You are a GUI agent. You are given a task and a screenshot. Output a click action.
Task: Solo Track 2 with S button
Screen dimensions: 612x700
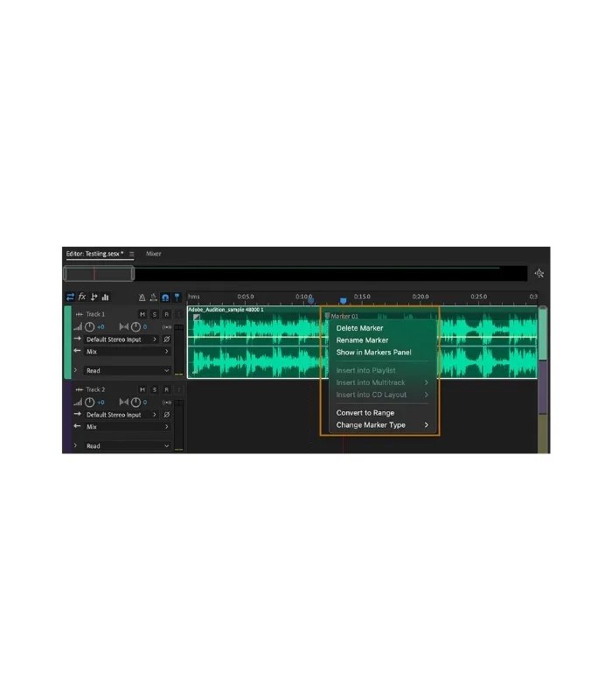click(x=155, y=389)
